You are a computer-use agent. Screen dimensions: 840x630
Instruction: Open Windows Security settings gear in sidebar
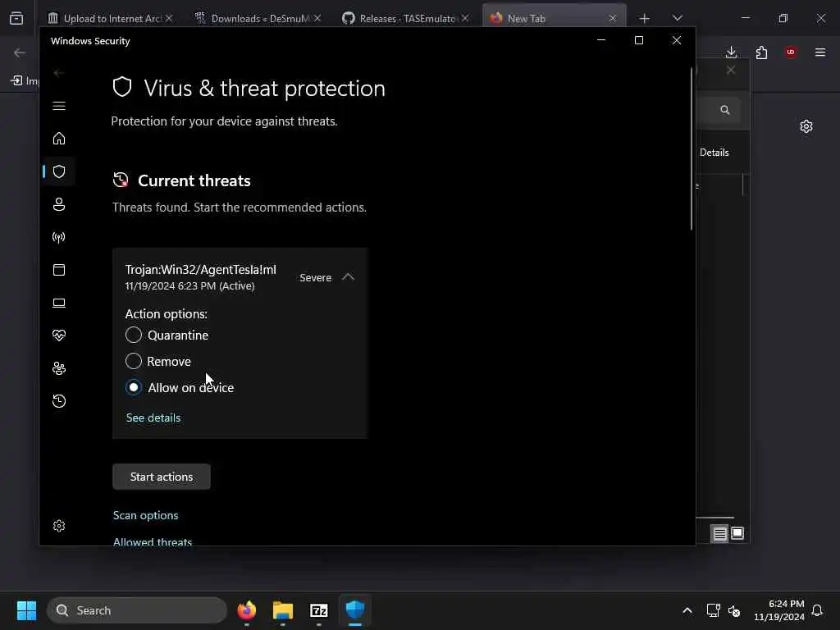pyautogui.click(x=59, y=526)
